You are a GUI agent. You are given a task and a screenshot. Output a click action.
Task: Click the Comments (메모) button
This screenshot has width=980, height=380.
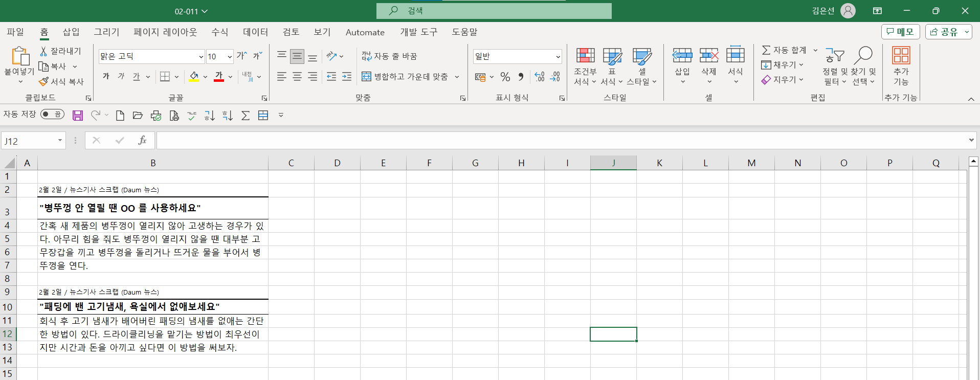pyautogui.click(x=901, y=32)
